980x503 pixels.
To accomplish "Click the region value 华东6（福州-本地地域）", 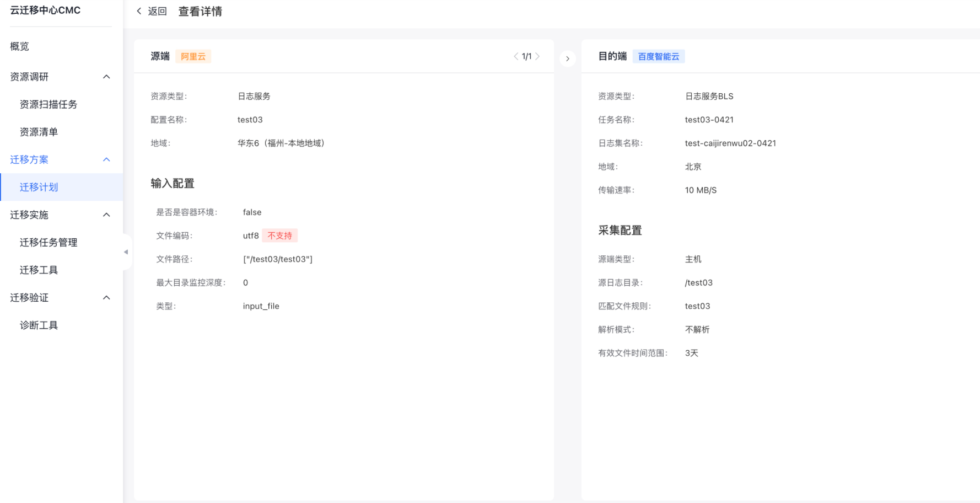I will coord(281,143).
